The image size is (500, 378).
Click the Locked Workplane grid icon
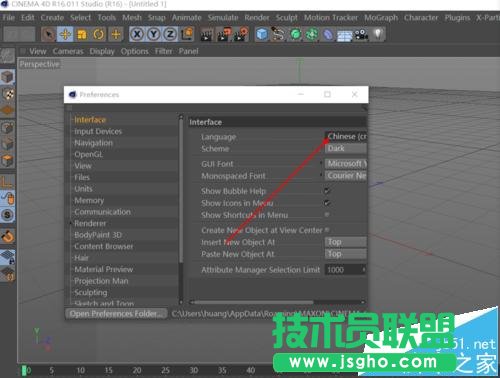pyautogui.click(x=7, y=258)
